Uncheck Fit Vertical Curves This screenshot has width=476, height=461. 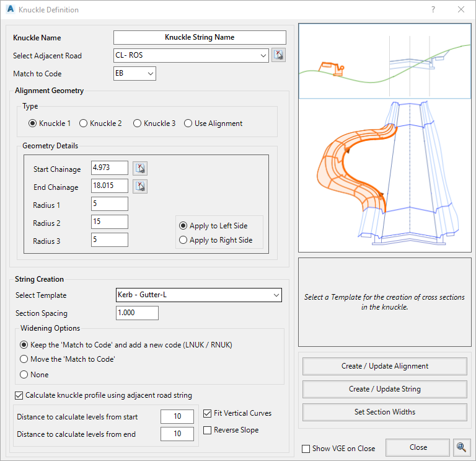pyautogui.click(x=208, y=413)
